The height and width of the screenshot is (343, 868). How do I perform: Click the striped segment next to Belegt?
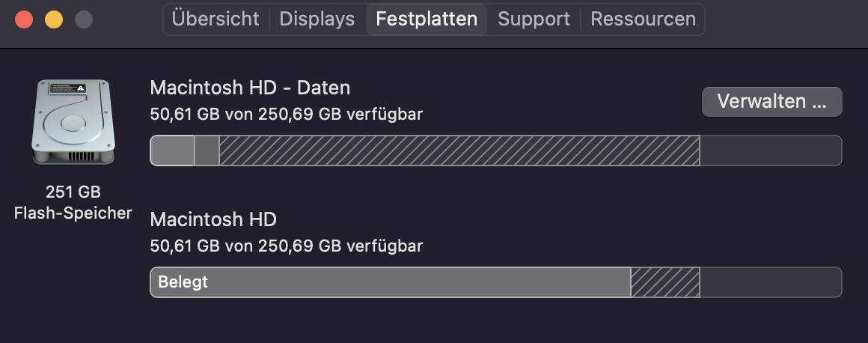[665, 282]
